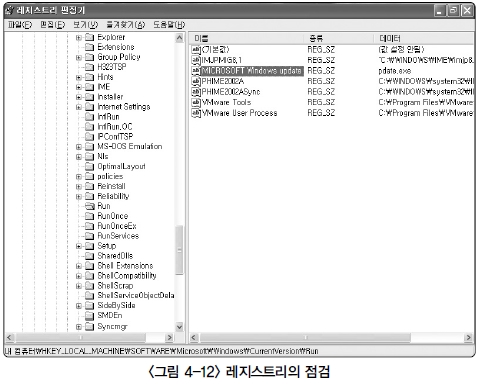Select the ShellCompatibility tree item
The width and height of the screenshot is (477, 386).
(127, 276)
